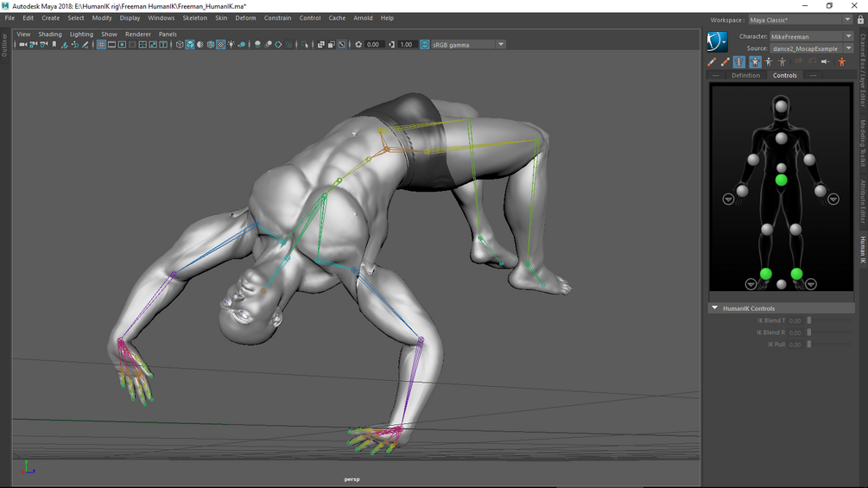Collapse the HumanIK Controls section
Viewport: 868px width, 488px height.
tap(714, 308)
